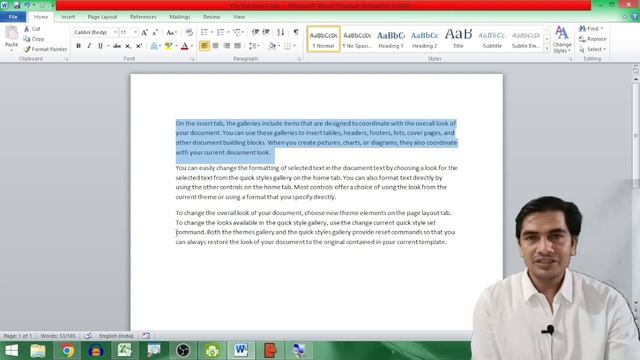Open Google Chrome from the taskbar
The width and height of the screenshot is (640, 360).
[68, 351]
